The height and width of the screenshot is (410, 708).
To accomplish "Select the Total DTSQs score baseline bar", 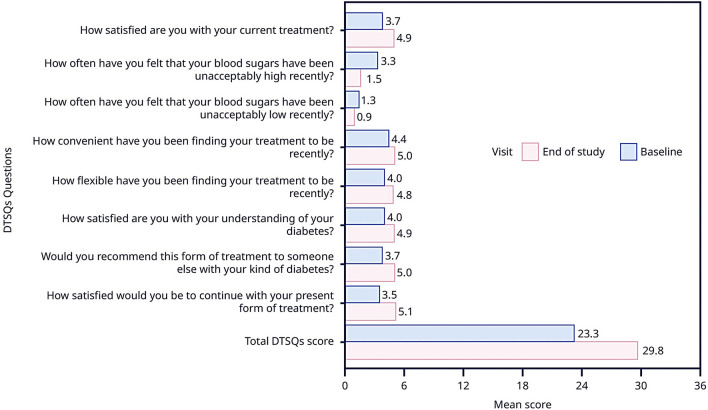I will 459,333.
